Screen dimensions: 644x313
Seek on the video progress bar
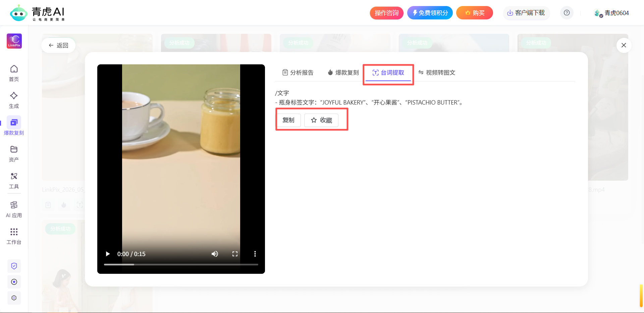pyautogui.click(x=181, y=264)
